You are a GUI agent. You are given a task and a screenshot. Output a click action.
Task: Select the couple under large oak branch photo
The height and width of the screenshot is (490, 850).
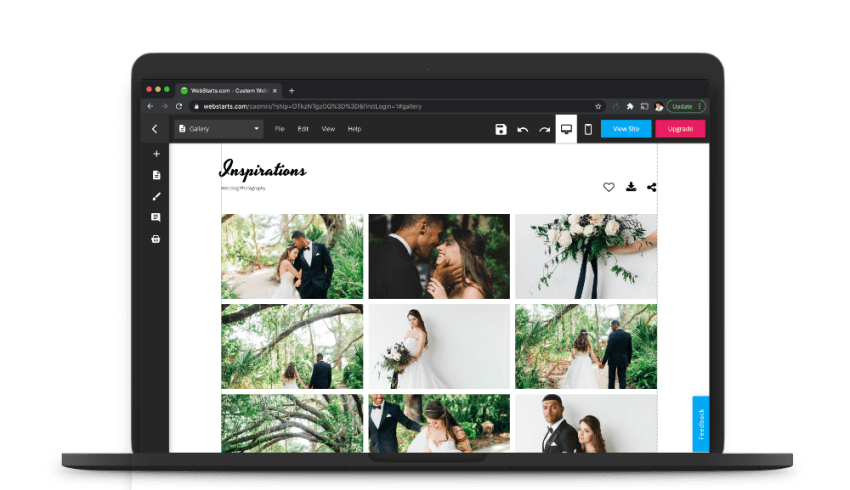point(292,346)
